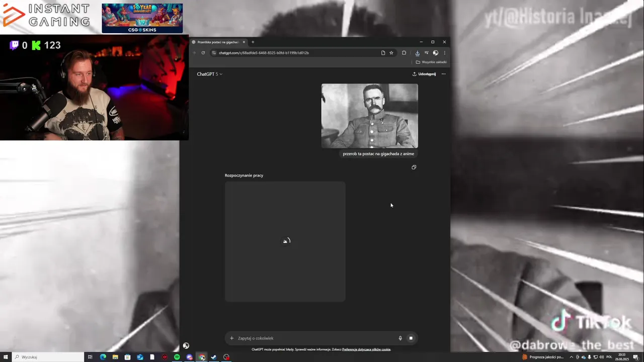Reload the ChatGPT page in the browser
The height and width of the screenshot is (362, 644).
click(203, 53)
